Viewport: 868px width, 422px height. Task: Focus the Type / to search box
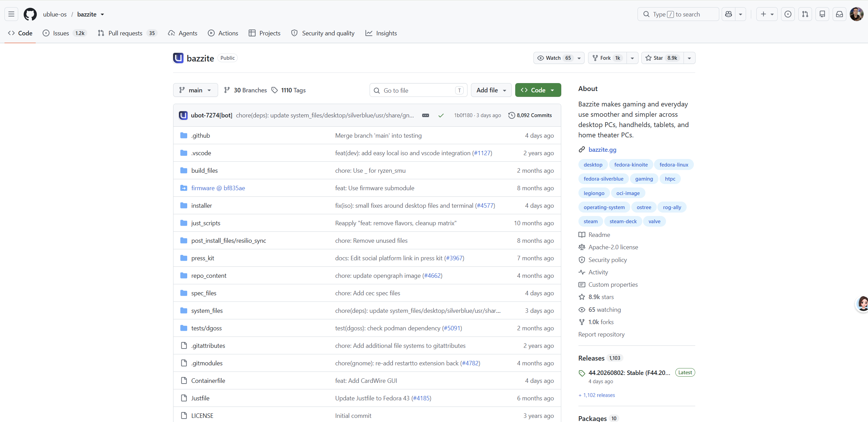click(678, 14)
